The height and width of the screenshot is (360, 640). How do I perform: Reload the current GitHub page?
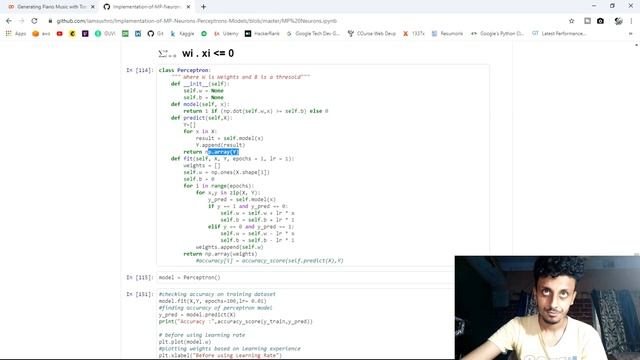coord(34,21)
